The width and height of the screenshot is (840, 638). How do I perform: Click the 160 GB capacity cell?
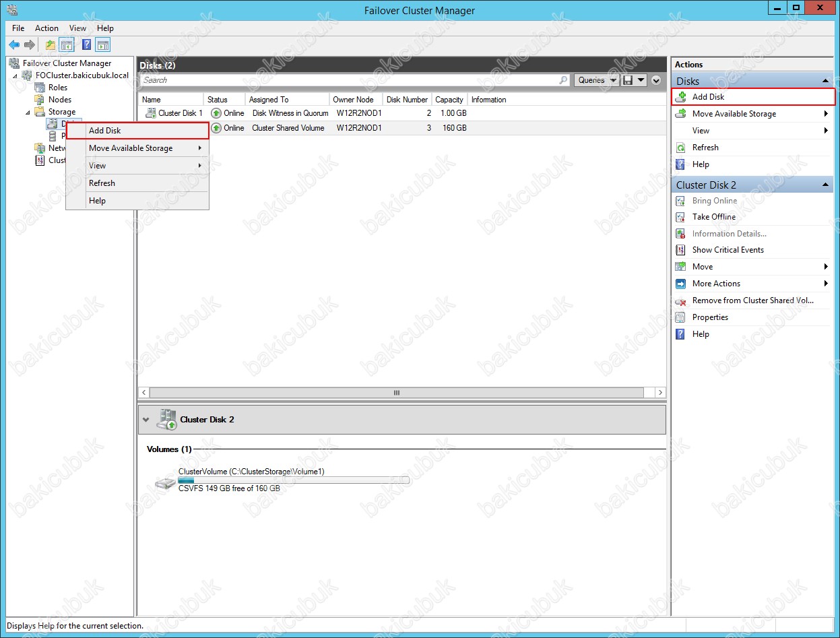[x=455, y=128]
